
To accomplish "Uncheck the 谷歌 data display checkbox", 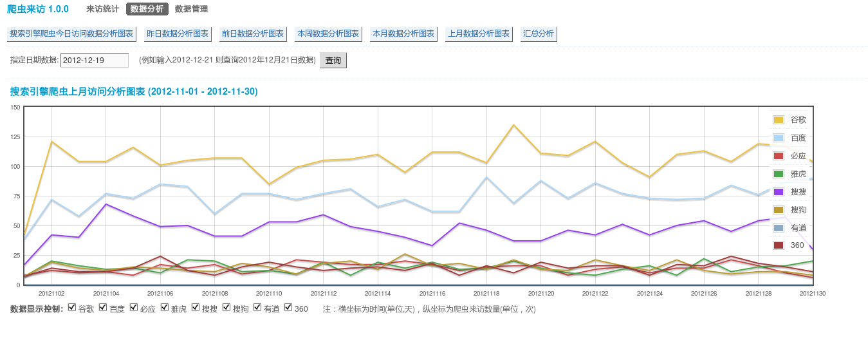I will click(x=72, y=308).
